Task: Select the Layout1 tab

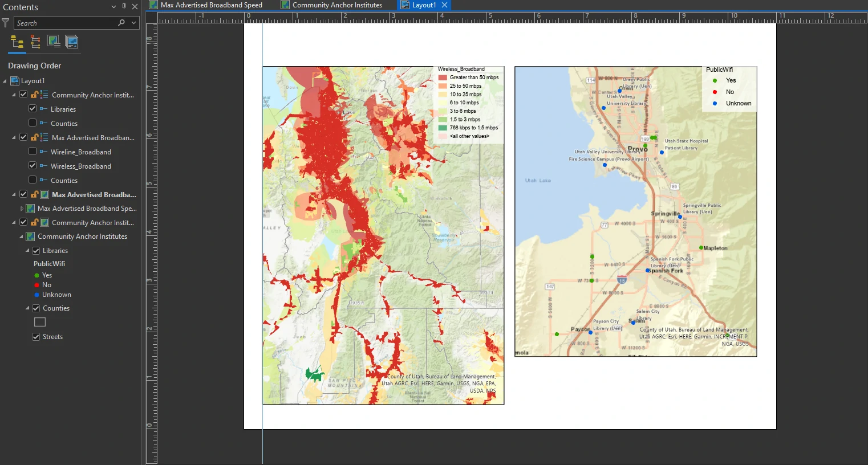Action: click(424, 5)
